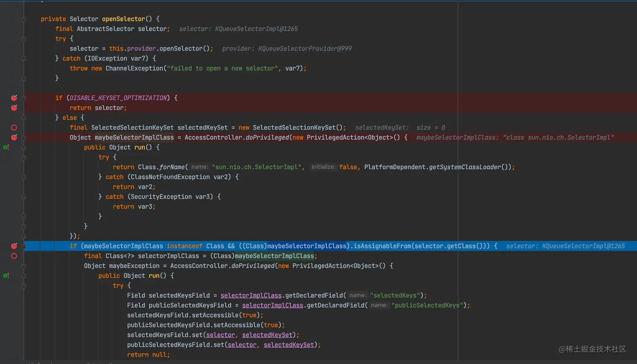Click the "selectedKeys" string literal
The width and height of the screenshot is (637, 364).
coord(395,295)
